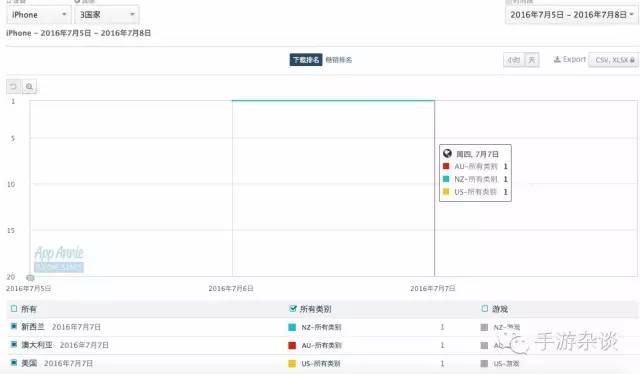Click the 2016年7月5日 x-axis label
Image resolution: width=640 pixels, height=374 pixels.
(x=29, y=289)
